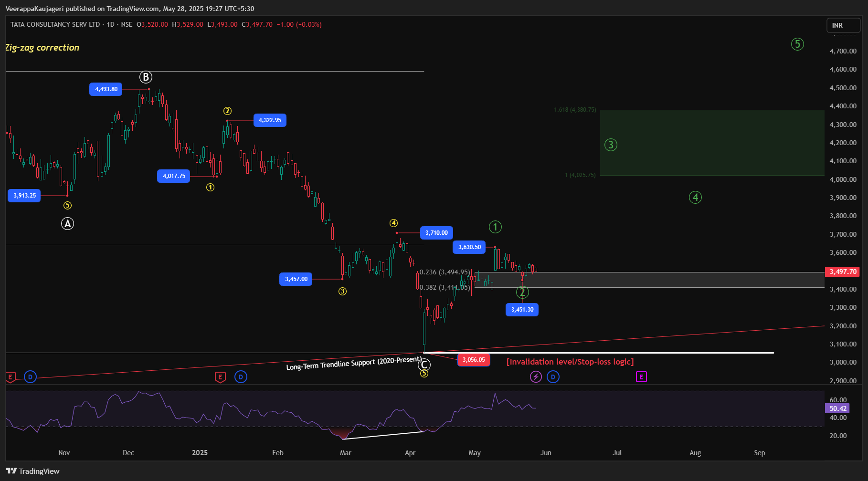Click the Jun label on time axis
The image size is (868, 481).
[x=546, y=453]
